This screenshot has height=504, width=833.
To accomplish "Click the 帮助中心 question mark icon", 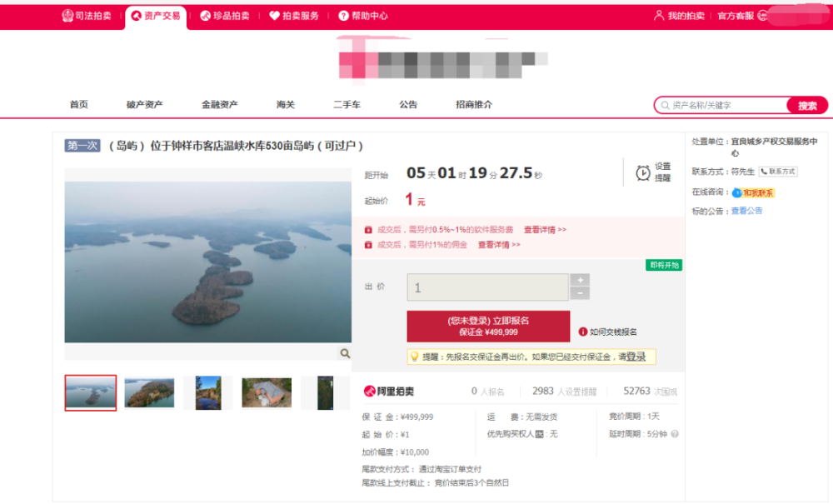I will coord(344,16).
